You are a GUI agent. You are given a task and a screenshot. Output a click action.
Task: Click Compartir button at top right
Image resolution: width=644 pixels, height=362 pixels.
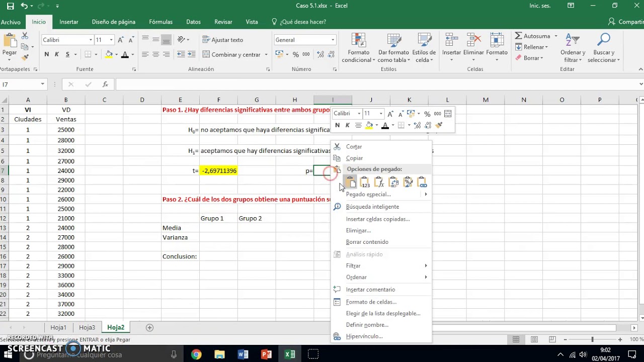point(626,22)
